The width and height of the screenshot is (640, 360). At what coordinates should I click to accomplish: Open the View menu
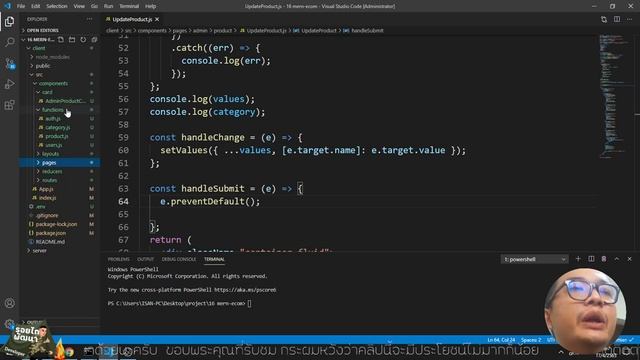tap(79, 6)
